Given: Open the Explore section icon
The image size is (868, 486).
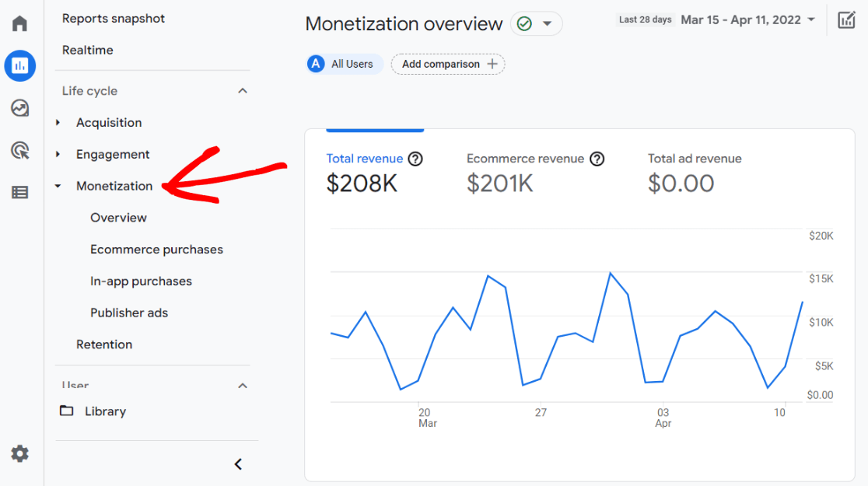Looking at the screenshot, I should 19,108.
